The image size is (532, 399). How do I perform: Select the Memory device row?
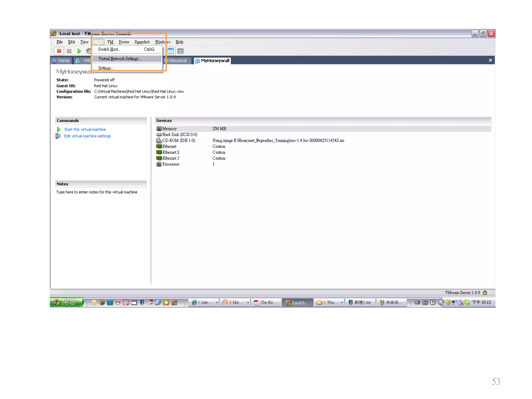tap(169, 129)
